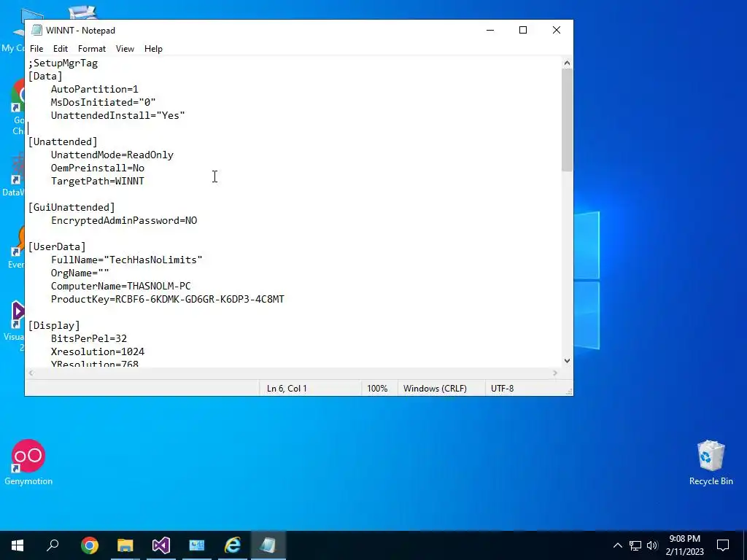Open the Edit menu
Image resolution: width=747 pixels, height=560 pixels.
click(x=61, y=49)
